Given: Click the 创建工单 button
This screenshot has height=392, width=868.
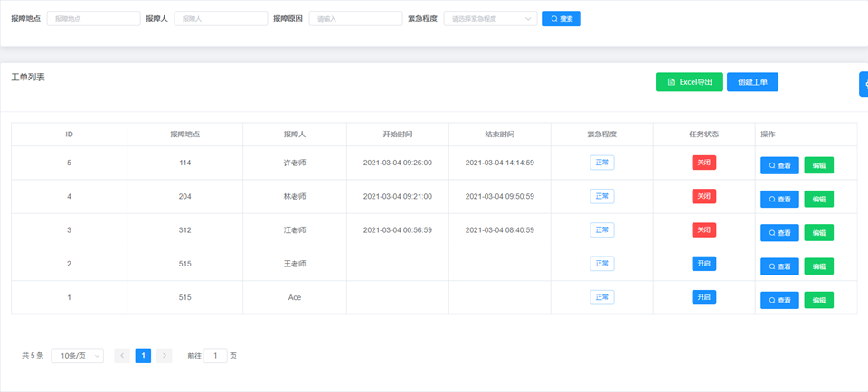Looking at the screenshot, I should 752,82.
